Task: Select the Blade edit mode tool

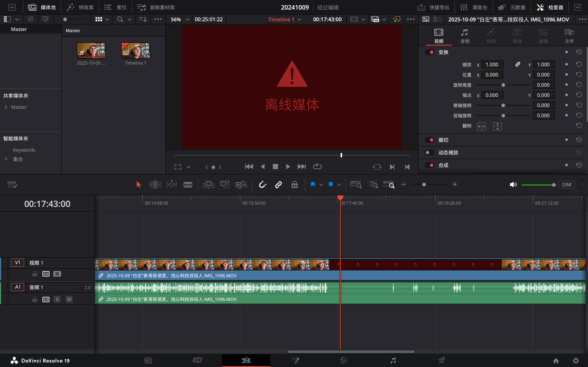Action: (188, 185)
